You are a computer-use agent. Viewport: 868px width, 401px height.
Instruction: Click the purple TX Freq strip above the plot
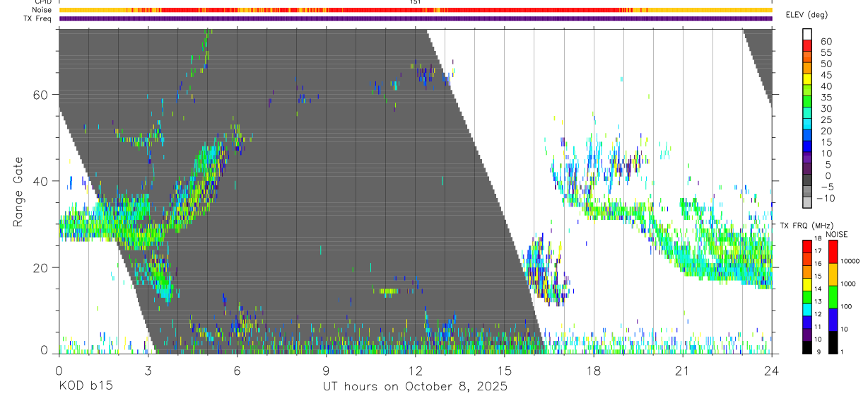(416, 18)
